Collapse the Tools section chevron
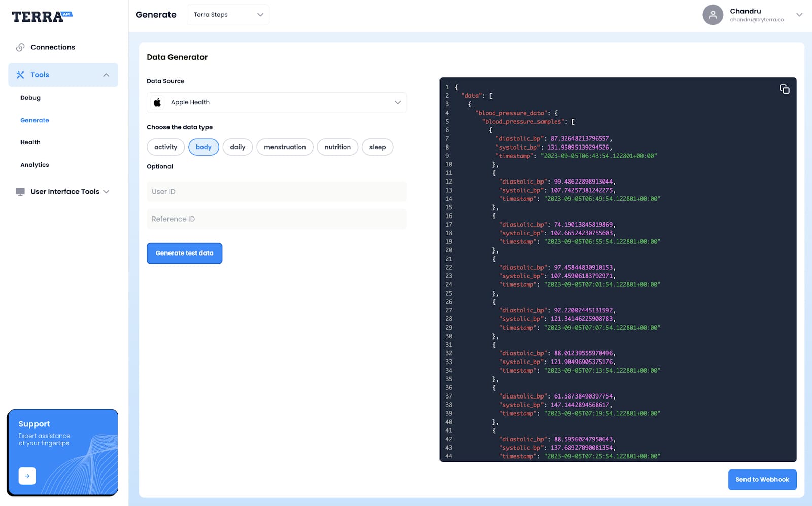The image size is (812, 506). coord(106,75)
